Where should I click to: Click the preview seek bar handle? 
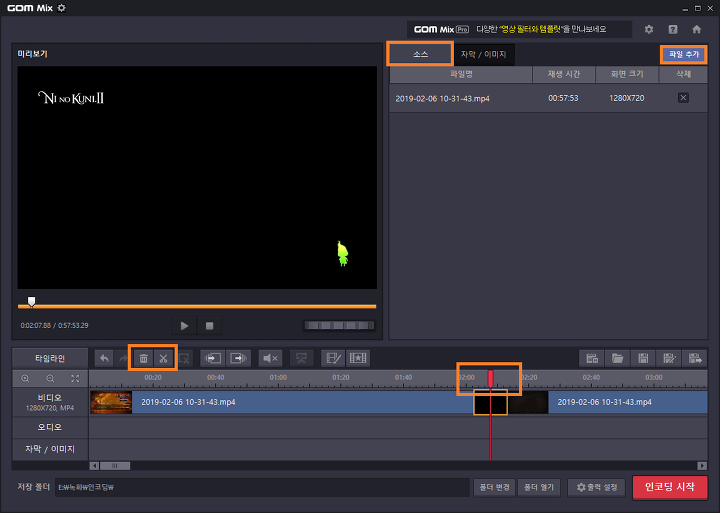[31, 302]
